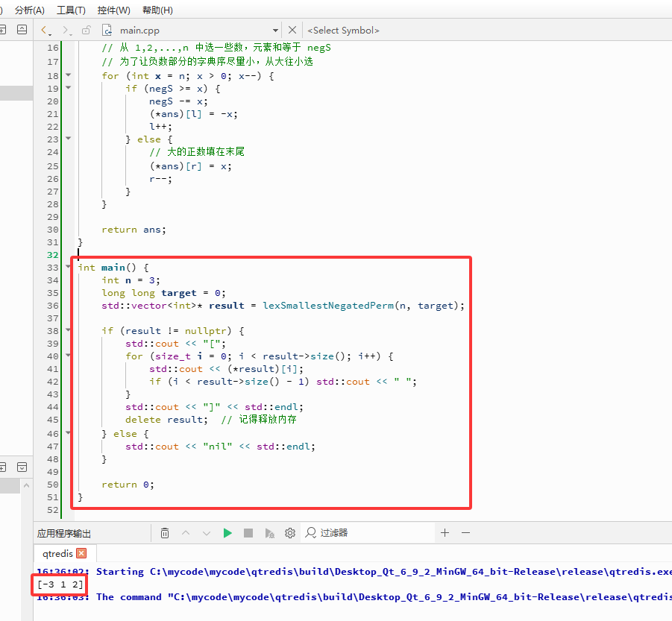Click the main.cpp file type icon
Viewport: 672px width, 621px height.
point(107,30)
